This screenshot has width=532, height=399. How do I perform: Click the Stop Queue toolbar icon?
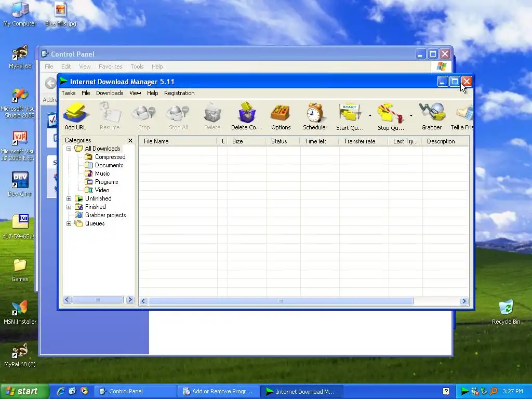pos(391,116)
